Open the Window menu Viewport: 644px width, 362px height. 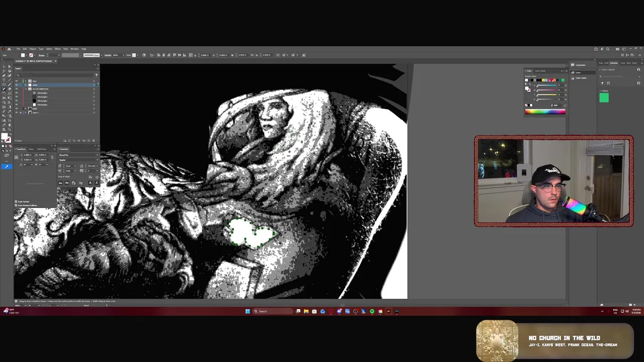74,49
